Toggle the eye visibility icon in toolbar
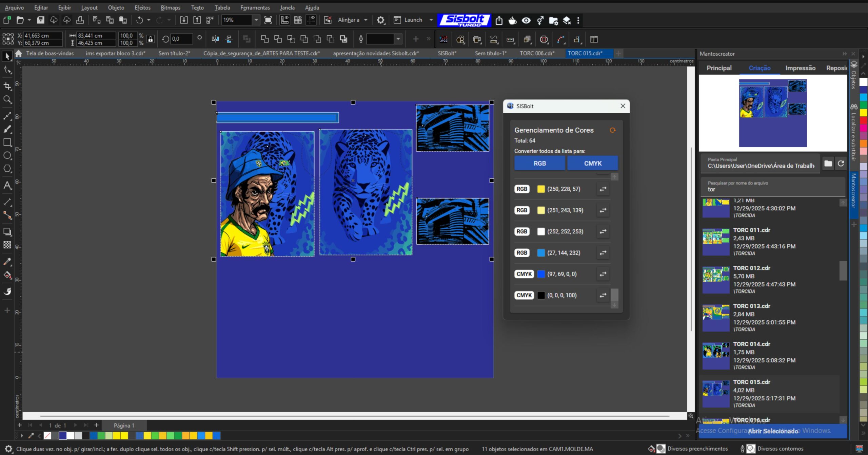868x455 pixels. [x=526, y=20]
